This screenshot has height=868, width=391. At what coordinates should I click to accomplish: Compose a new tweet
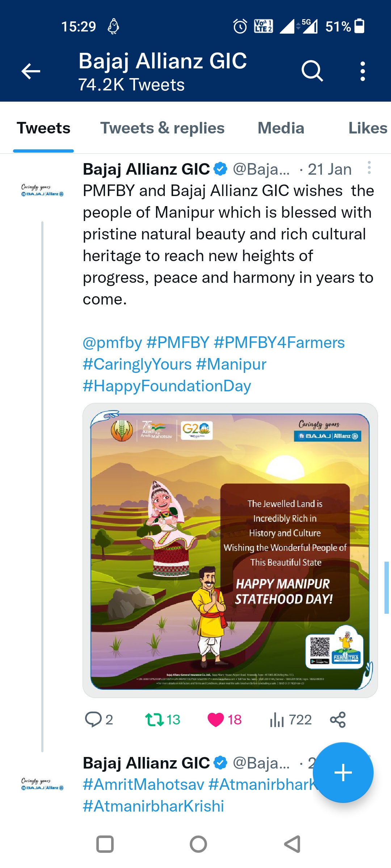point(343,773)
